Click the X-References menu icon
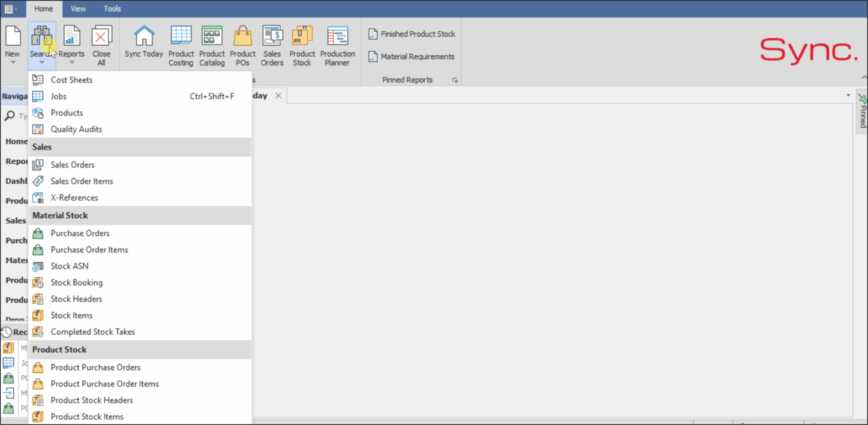868x425 pixels. 38,197
